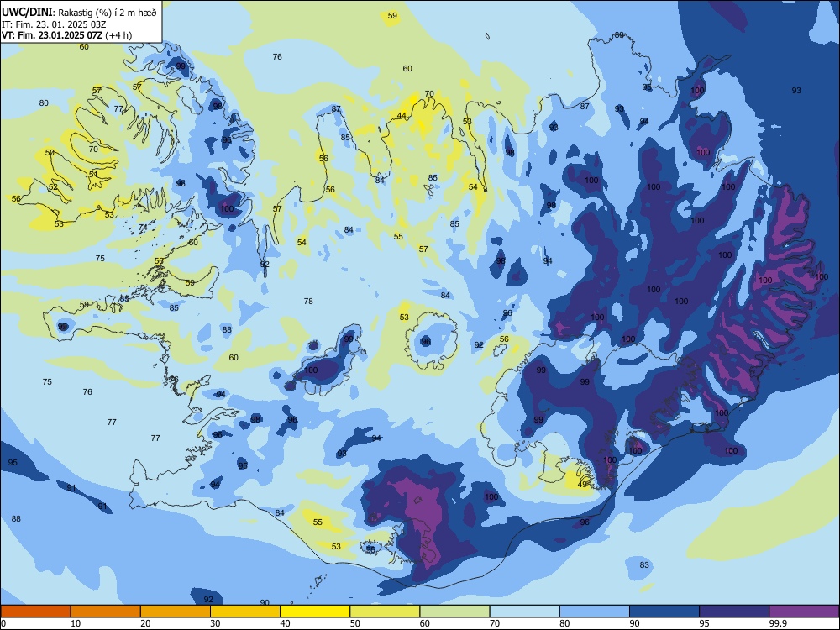Click the pale blue 70–80 legend swatch
The image size is (840, 630).
coord(524,612)
